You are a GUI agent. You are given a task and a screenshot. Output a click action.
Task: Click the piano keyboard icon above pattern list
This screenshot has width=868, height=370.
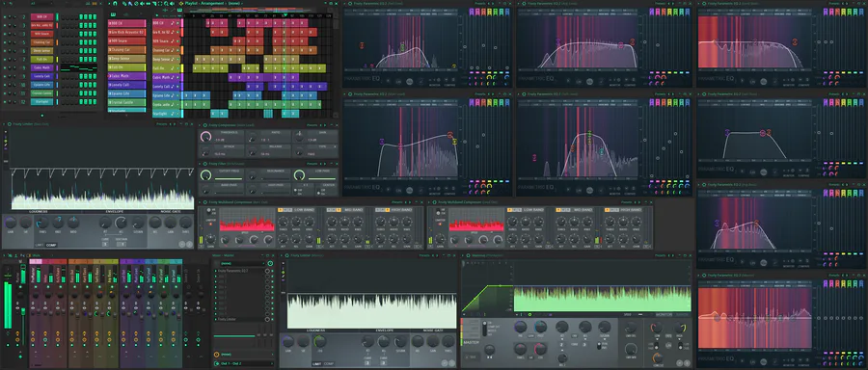[x=113, y=14]
